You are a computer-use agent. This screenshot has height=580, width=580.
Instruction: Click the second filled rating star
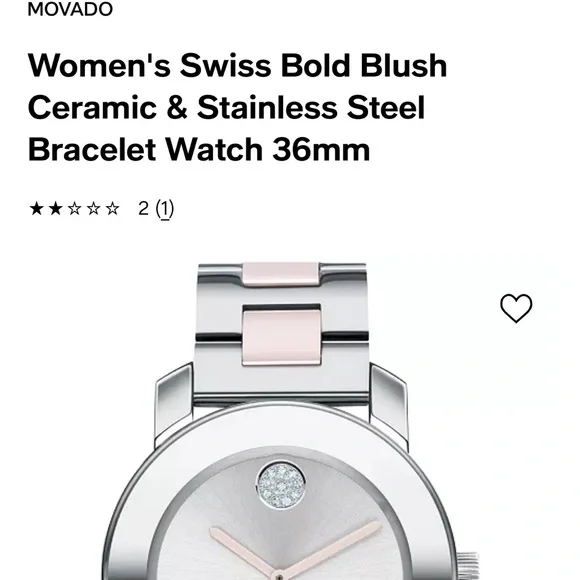55,209
